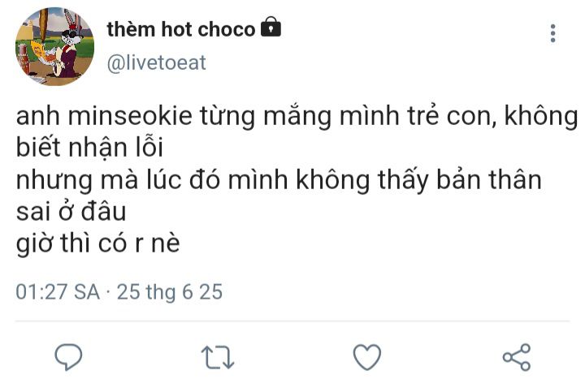585x392 pixels.
Task: Tap the reply speech bubble icon
Action: pos(68,356)
